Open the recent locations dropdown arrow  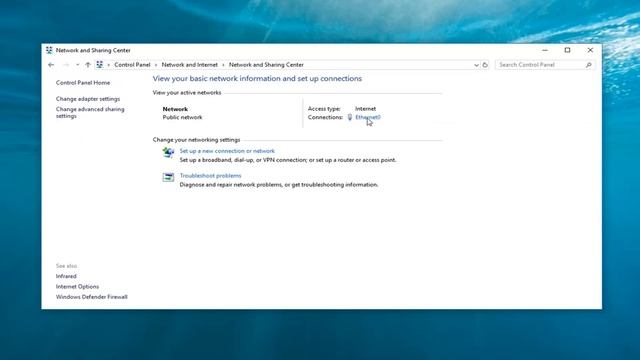click(77, 65)
